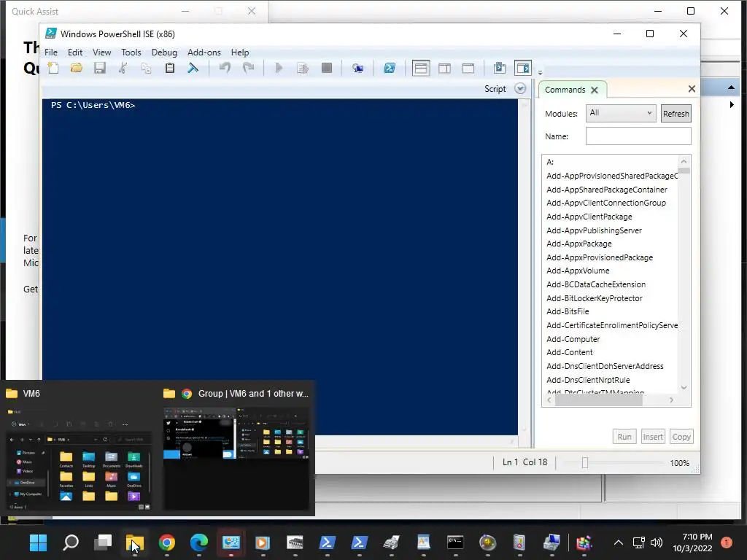Focus the Name filter input field
747x560 pixels.
click(x=638, y=136)
